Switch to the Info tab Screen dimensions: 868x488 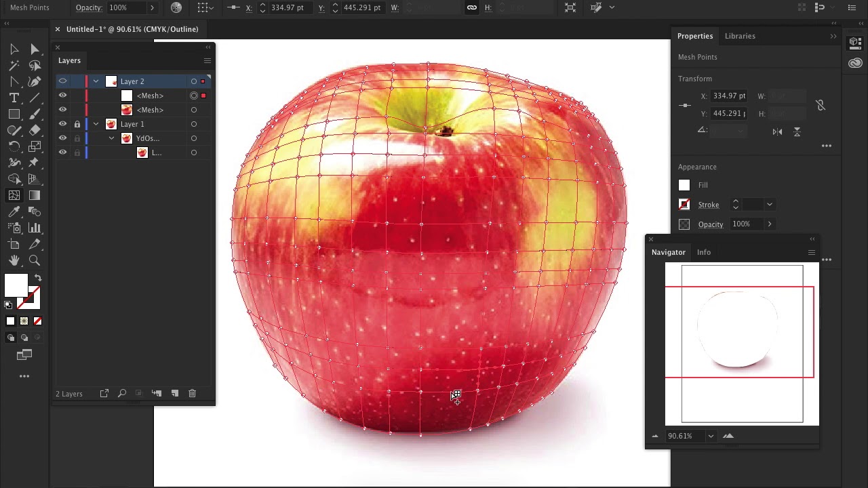click(x=704, y=252)
